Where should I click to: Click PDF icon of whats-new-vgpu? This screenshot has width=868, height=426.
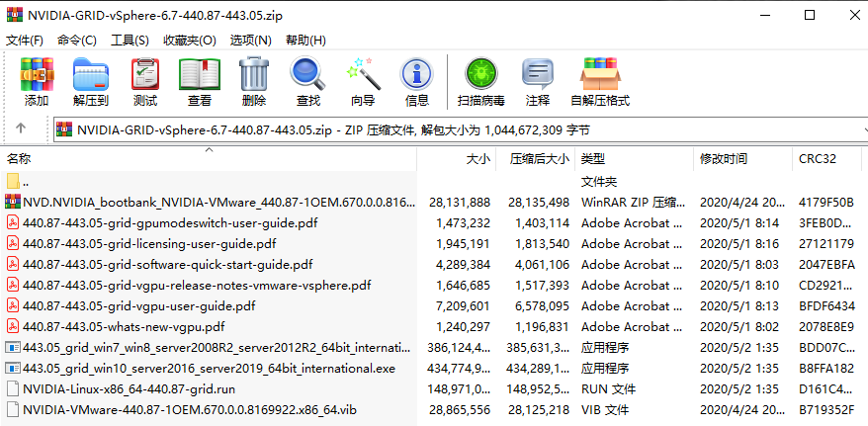[x=13, y=327]
